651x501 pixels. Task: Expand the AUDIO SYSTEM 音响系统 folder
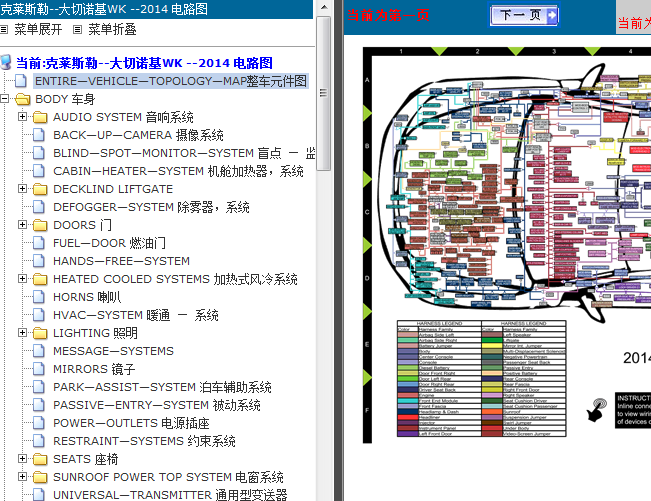pyautogui.click(x=22, y=117)
